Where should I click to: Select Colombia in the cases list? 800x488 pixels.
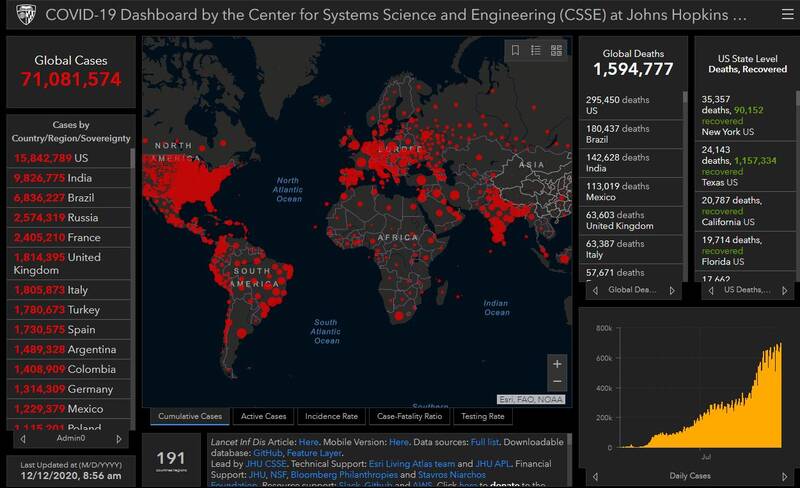[69, 370]
